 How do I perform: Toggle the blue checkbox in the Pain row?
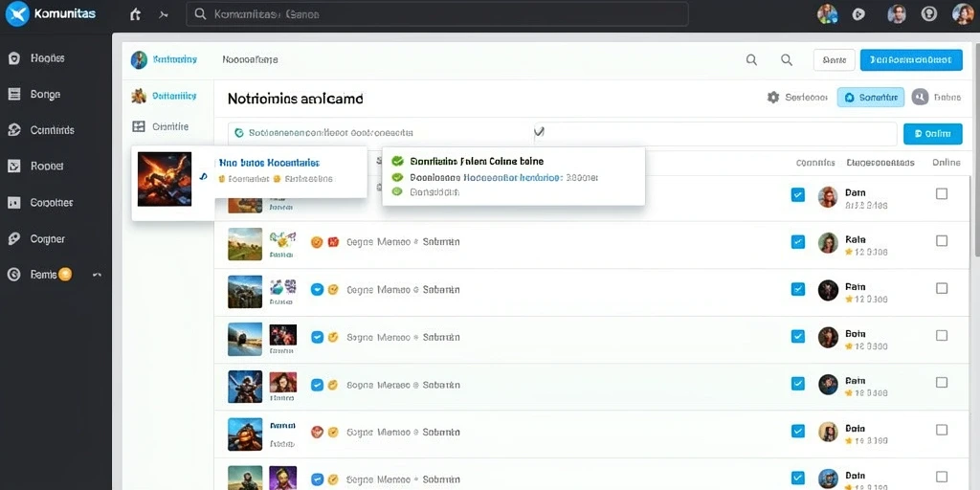(x=798, y=289)
